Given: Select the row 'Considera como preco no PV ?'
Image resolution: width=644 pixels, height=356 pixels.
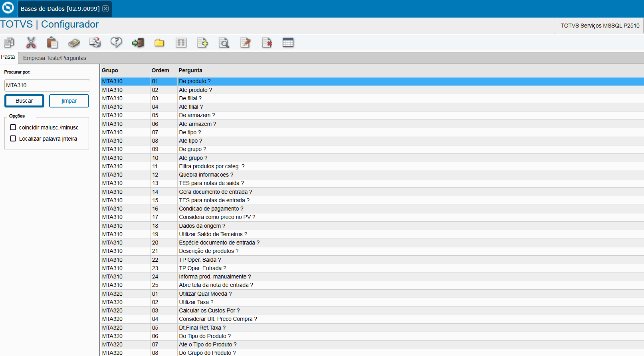Looking at the screenshot, I should click(372, 217).
